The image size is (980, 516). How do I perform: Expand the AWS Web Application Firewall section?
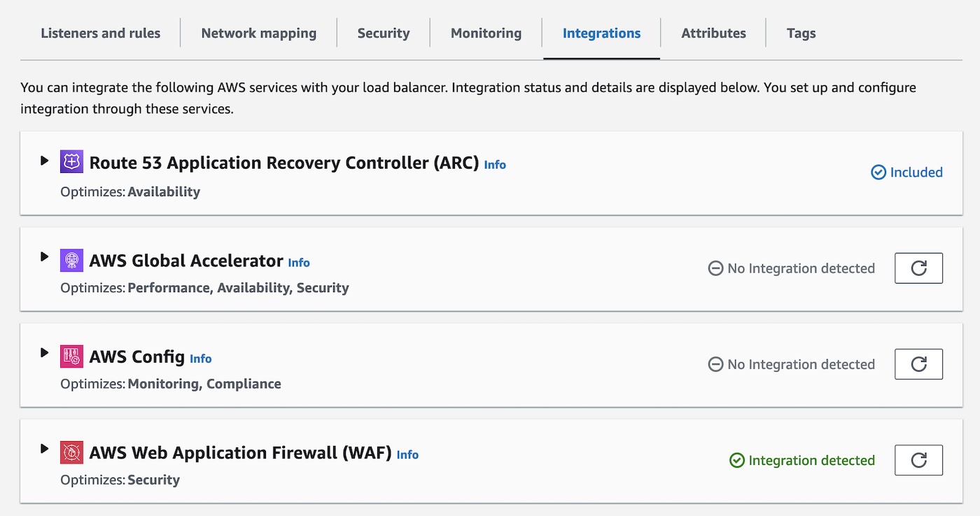pyautogui.click(x=45, y=449)
